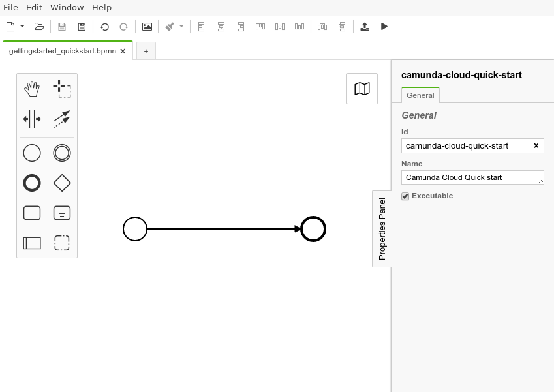Collapse the Properties Panel side toggle
Screen dimensions: 554x392
(x=382, y=228)
